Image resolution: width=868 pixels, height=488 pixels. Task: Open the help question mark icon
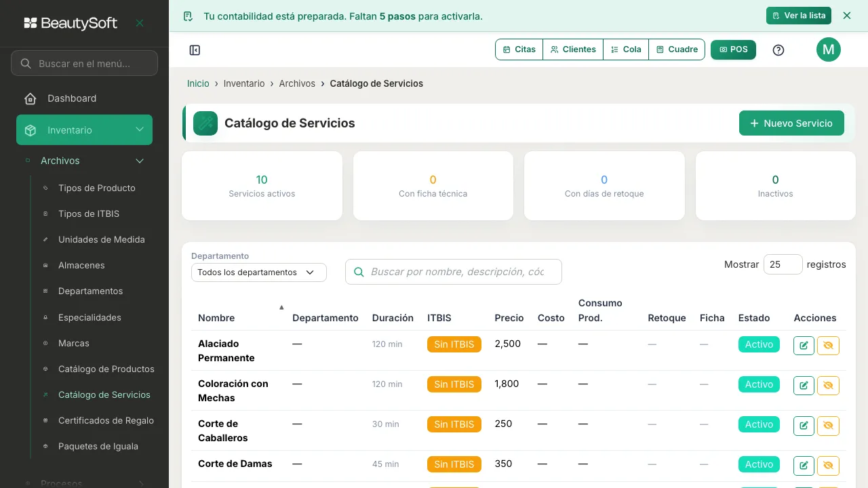pos(778,50)
